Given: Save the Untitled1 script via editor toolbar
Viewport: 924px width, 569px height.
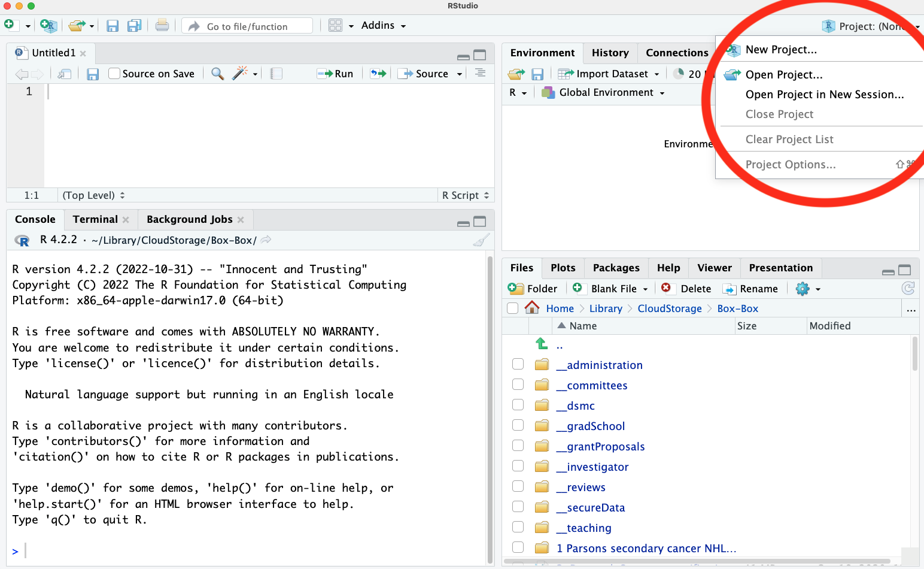Looking at the screenshot, I should (x=93, y=74).
